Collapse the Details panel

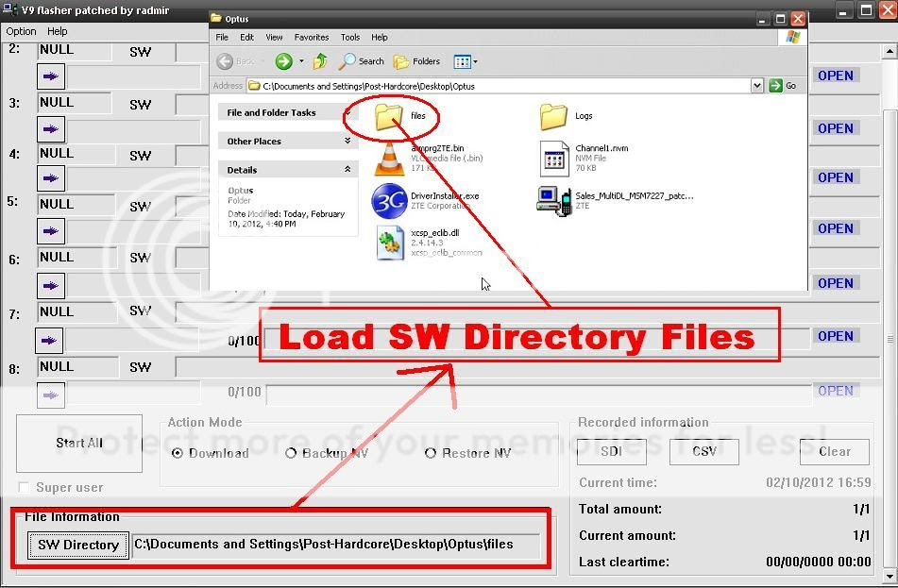[x=347, y=169]
